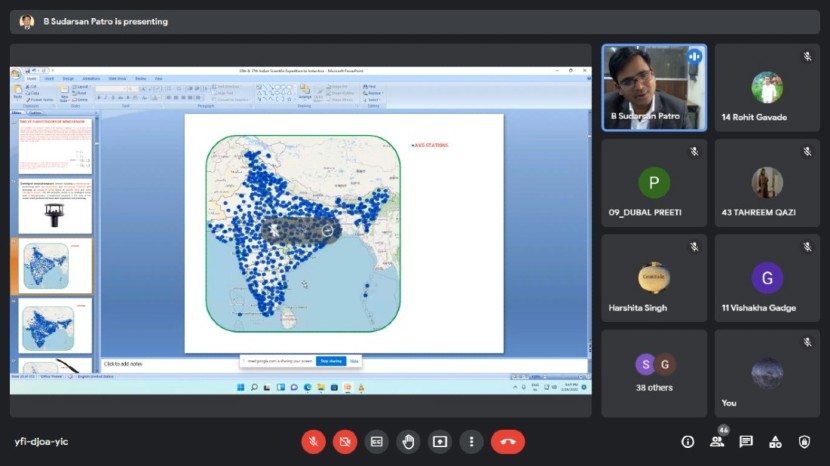Leave the call
This screenshot has width=830, height=466.
pos(508,441)
